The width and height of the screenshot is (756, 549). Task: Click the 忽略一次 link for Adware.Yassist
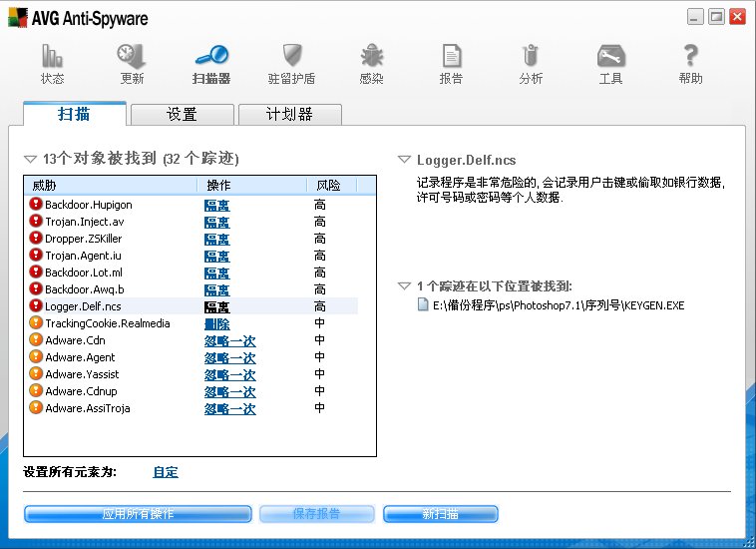pos(230,375)
